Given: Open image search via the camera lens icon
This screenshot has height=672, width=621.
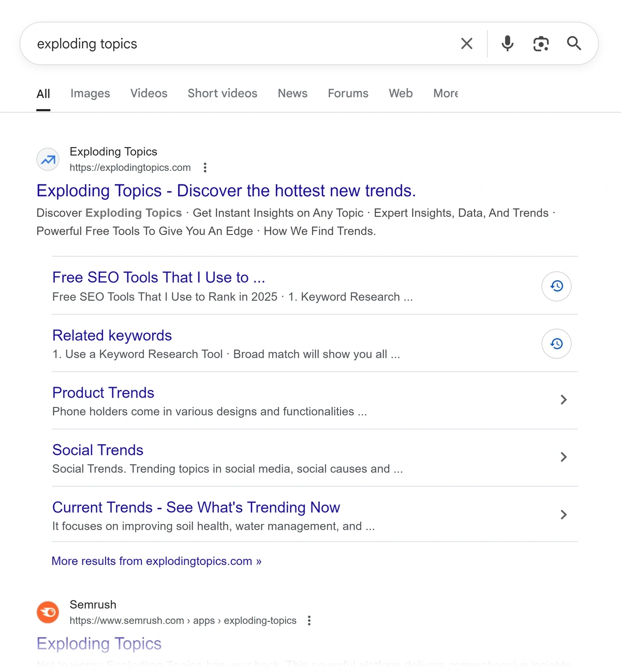Looking at the screenshot, I should click(x=541, y=43).
